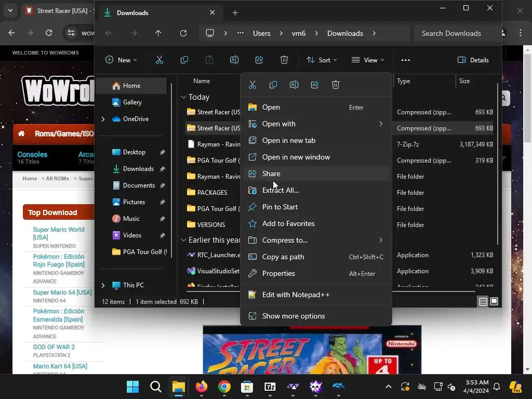Image resolution: width=532 pixels, height=399 pixels.
Task: Click vm6 in the address breadcrumb
Action: pos(299,33)
